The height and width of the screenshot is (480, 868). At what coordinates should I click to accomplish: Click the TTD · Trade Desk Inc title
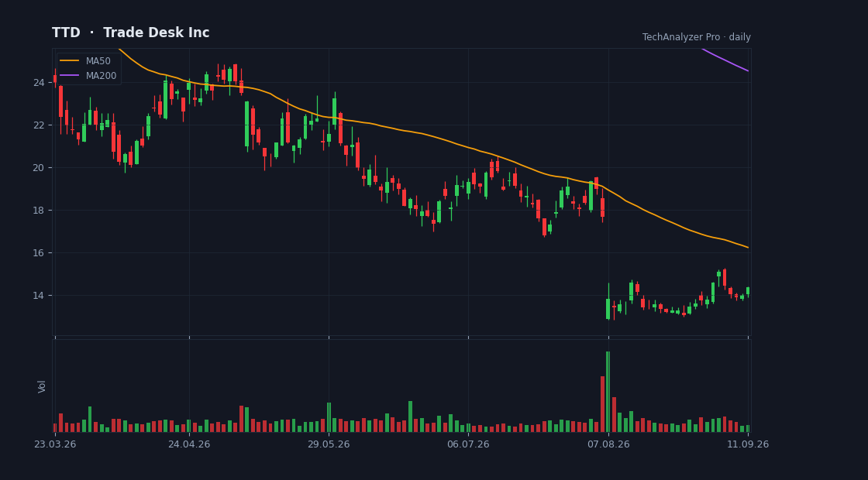(131, 33)
